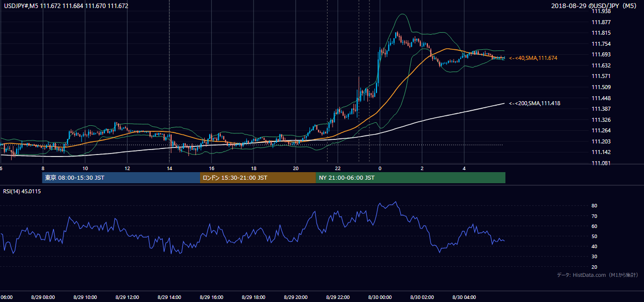
Task: Click bottom time label 8/30 02:00
Action: [422, 297]
